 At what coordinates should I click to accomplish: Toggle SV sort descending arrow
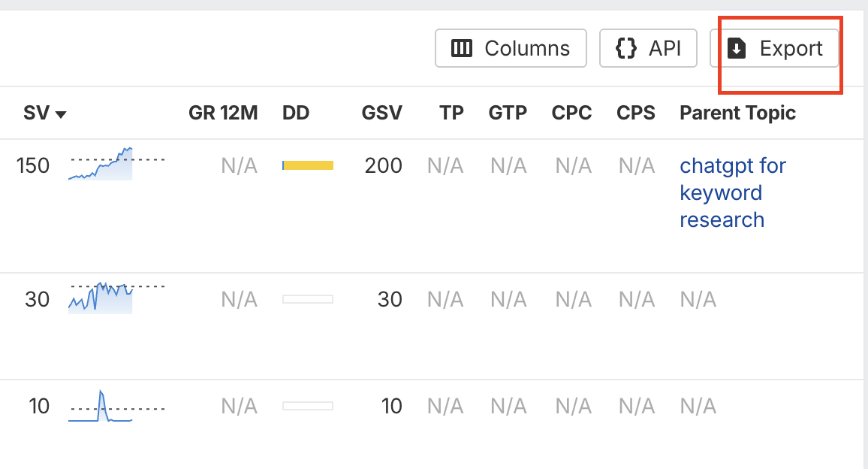tap(61, 114)
